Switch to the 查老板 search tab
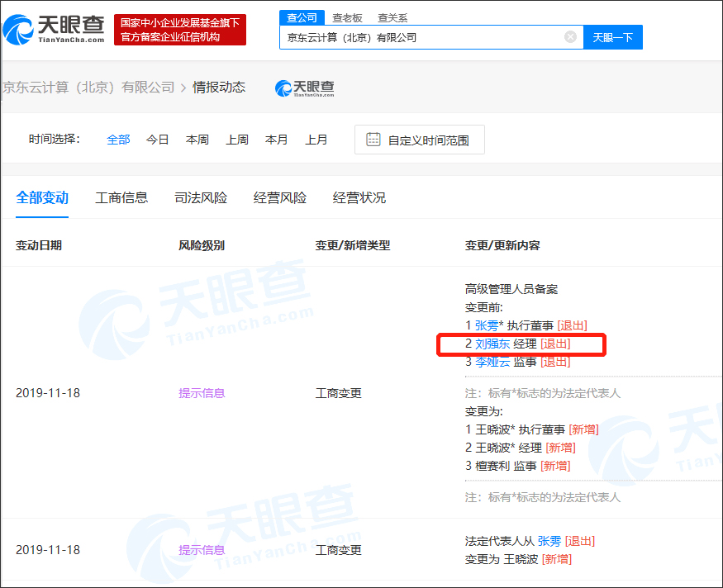The image size is (723, 588). (x=349, y=17)
